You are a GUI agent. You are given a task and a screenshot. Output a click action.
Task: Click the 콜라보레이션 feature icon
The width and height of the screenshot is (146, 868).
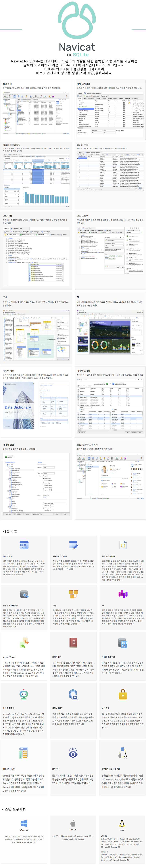pos(73,694)
